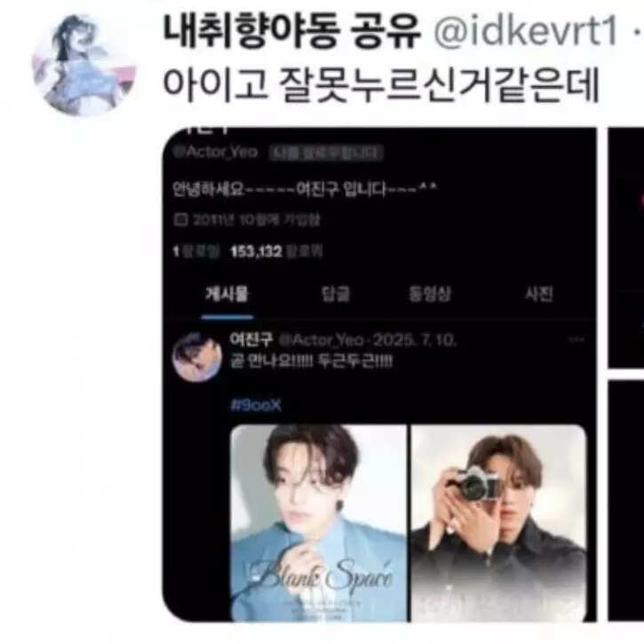Viewport: 644px width, 644px height.
Task: Switch to the 동영상 tab
Action: [429, 294]
